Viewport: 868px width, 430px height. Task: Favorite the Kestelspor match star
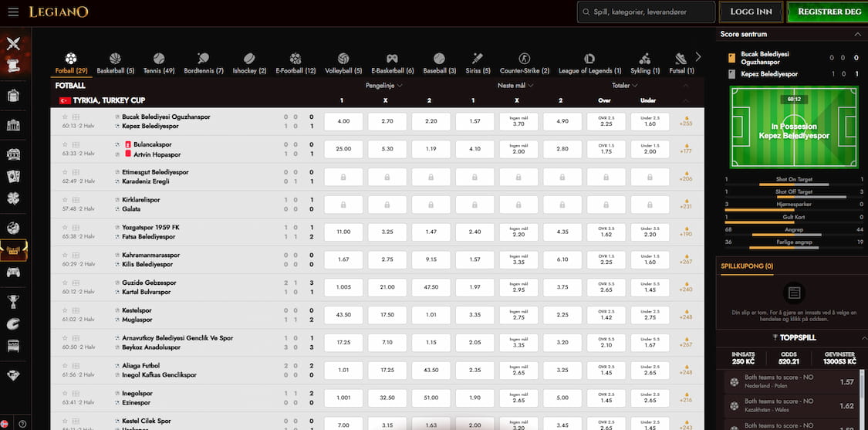click(x=65, y=310)
